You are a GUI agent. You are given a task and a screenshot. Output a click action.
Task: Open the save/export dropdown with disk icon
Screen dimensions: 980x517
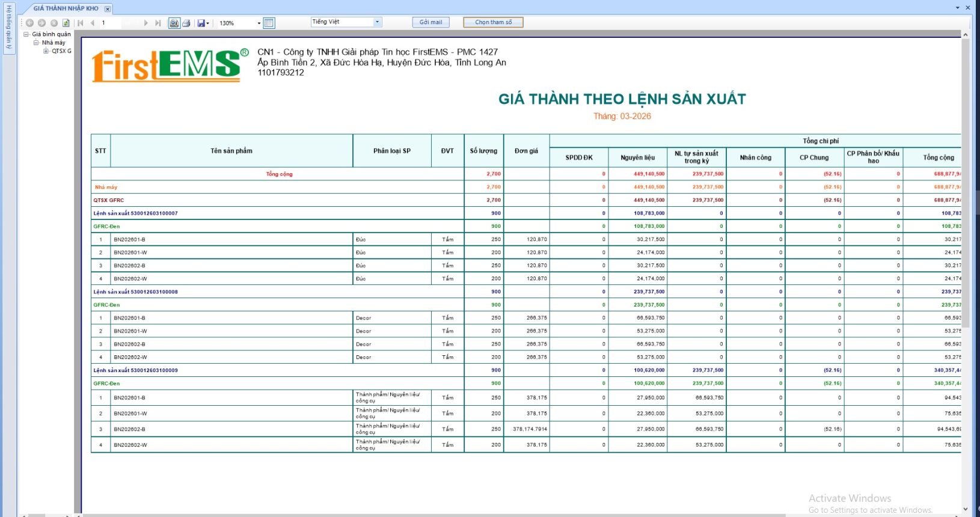click(x=203, y=23)
